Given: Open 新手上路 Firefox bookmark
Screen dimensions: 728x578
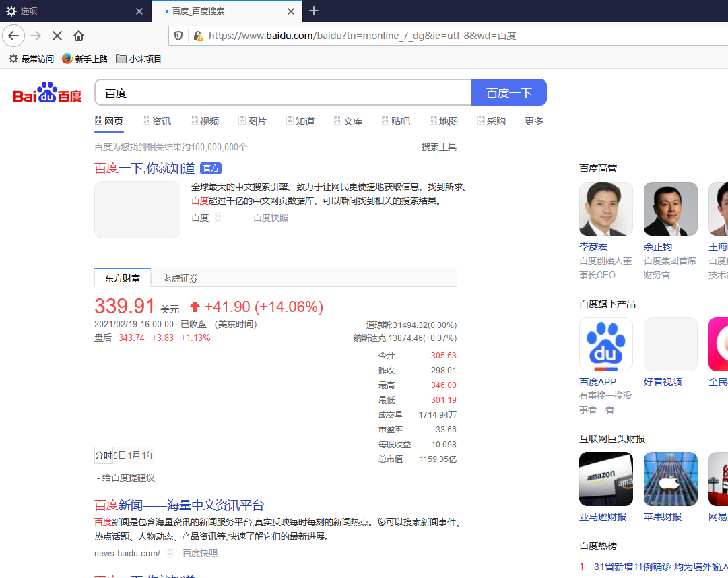Looking at the screenshot, I should (85, 59).
